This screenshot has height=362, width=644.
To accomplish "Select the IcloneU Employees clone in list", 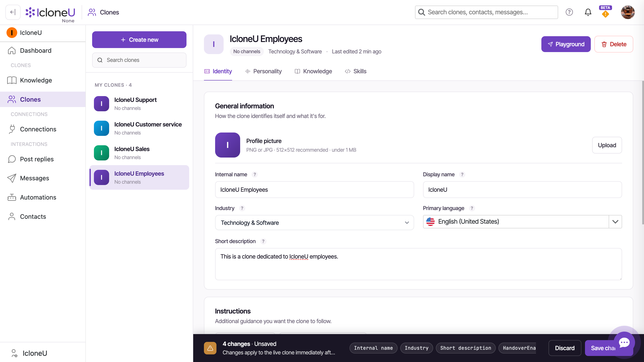I will (x=139, y=177).
